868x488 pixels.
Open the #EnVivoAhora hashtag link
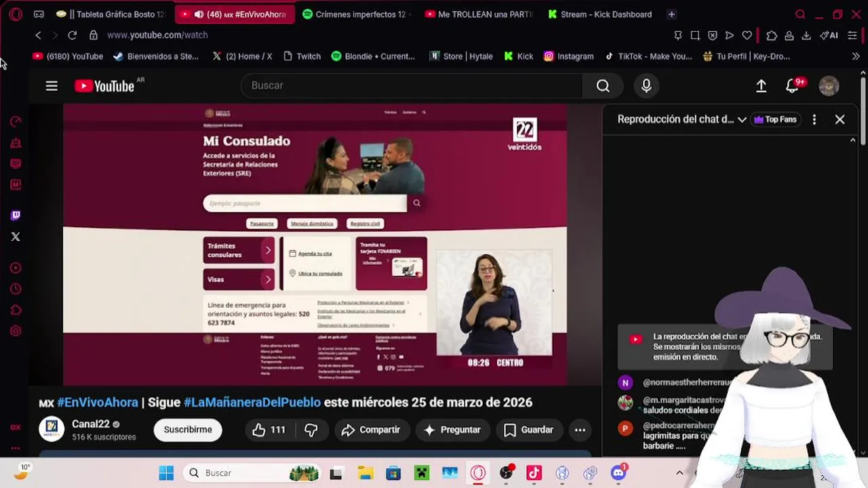click(98, 403)
